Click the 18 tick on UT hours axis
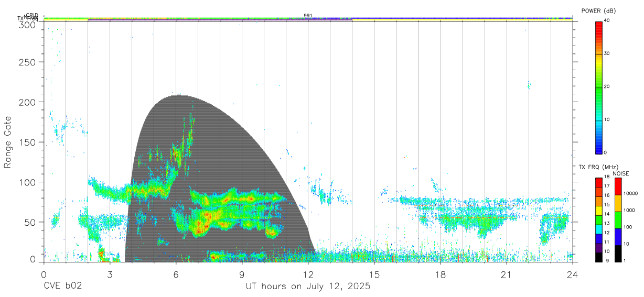 [440, 274]
